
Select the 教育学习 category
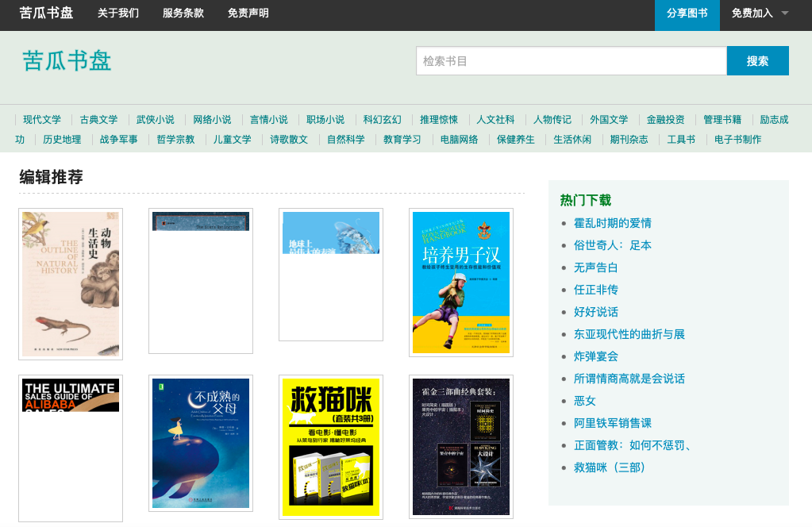tap(402, 139)
